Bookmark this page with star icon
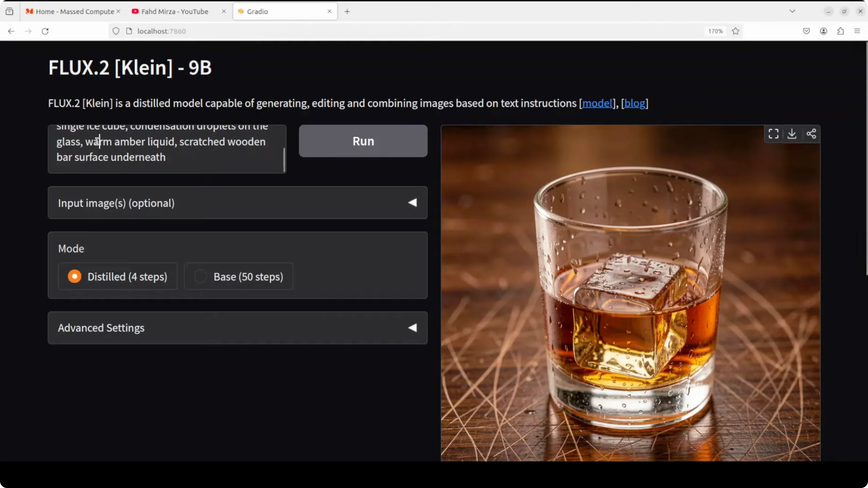 pos(735,31)
